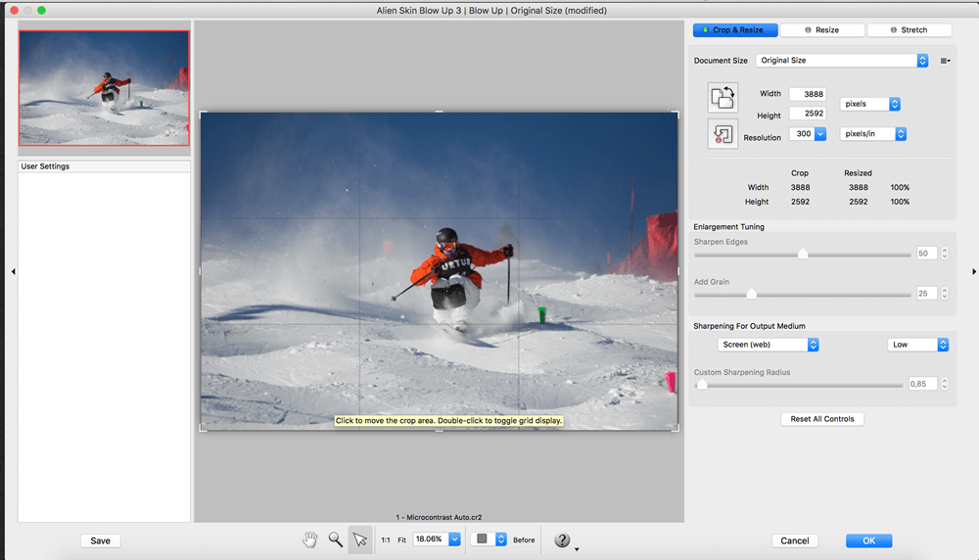Click the Cancel button

794,540
